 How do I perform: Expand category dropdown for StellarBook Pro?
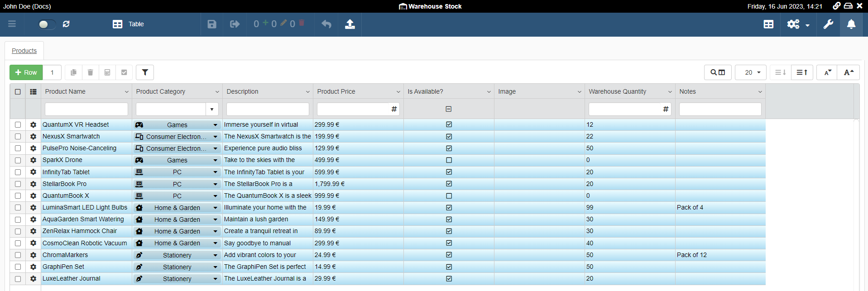coord(215,184)
